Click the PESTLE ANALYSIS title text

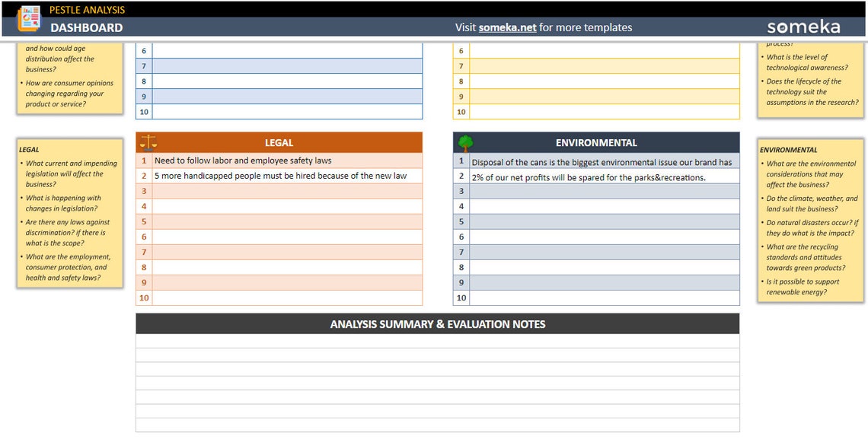(86, 9)
